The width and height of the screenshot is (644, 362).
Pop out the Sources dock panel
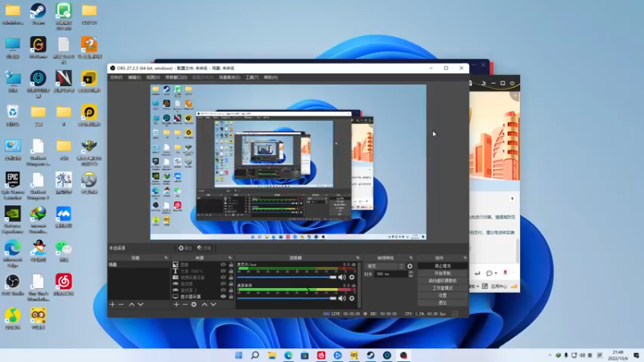click(x=230, y=257)
